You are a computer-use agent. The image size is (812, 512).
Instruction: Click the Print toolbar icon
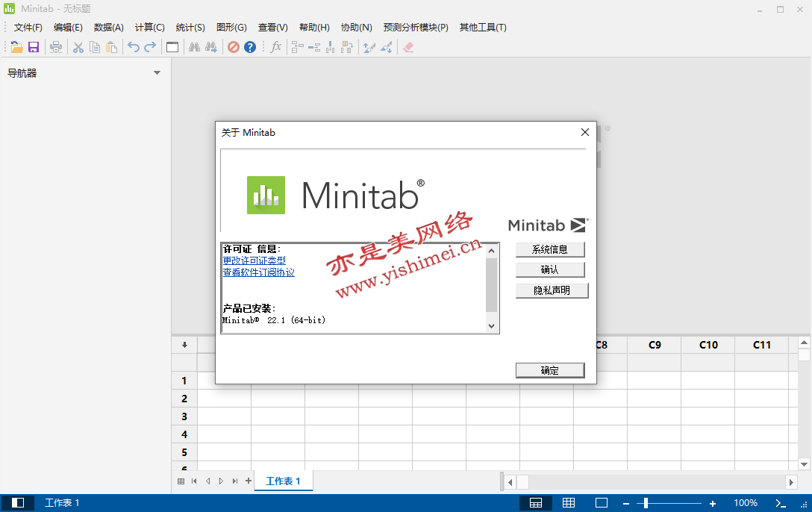coord(56,47)
